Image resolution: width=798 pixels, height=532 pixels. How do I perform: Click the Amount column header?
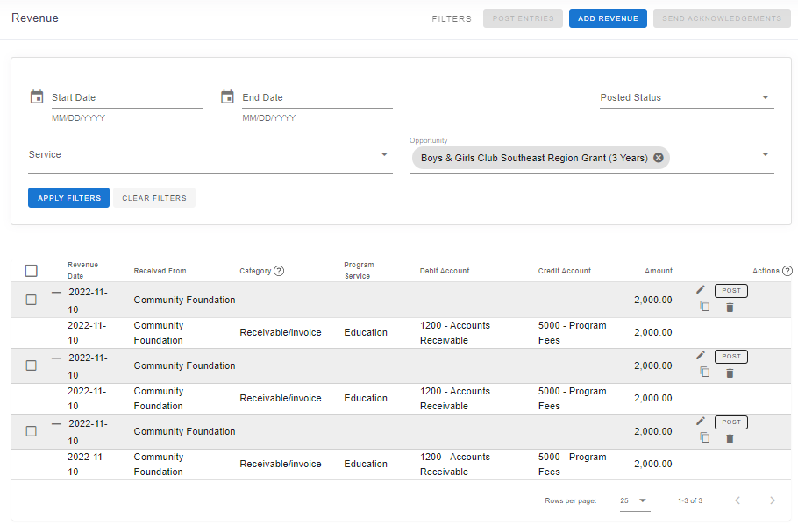[x=659, y=271]
